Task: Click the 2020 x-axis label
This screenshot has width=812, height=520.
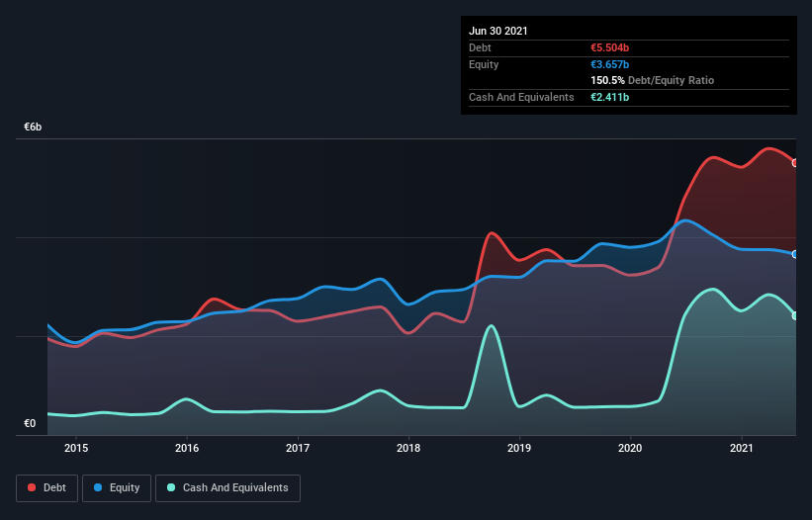Action: pyautogui.click(x=630, y=448)
